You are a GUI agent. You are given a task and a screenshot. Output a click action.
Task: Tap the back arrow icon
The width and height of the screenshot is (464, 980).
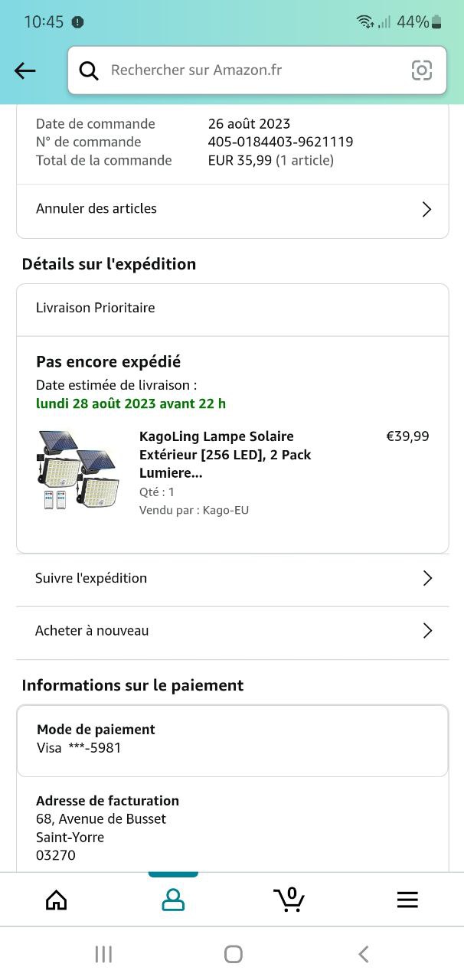coord(25,71)
